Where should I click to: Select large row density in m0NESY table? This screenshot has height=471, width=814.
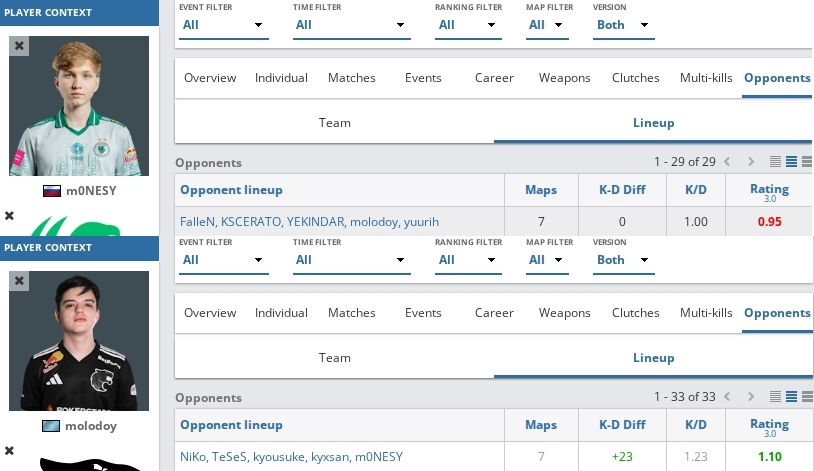(807, 162)
